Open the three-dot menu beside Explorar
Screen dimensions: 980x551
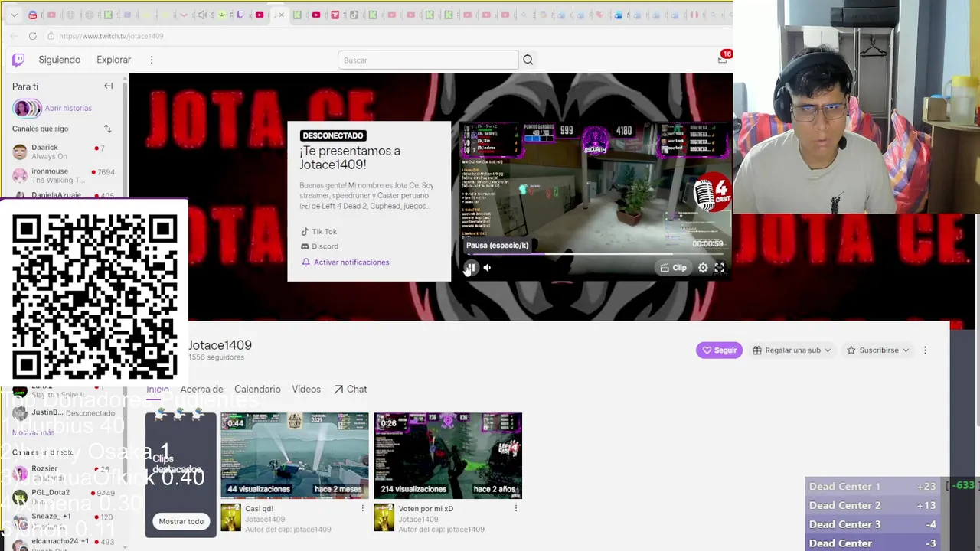(x=152, y=60)
